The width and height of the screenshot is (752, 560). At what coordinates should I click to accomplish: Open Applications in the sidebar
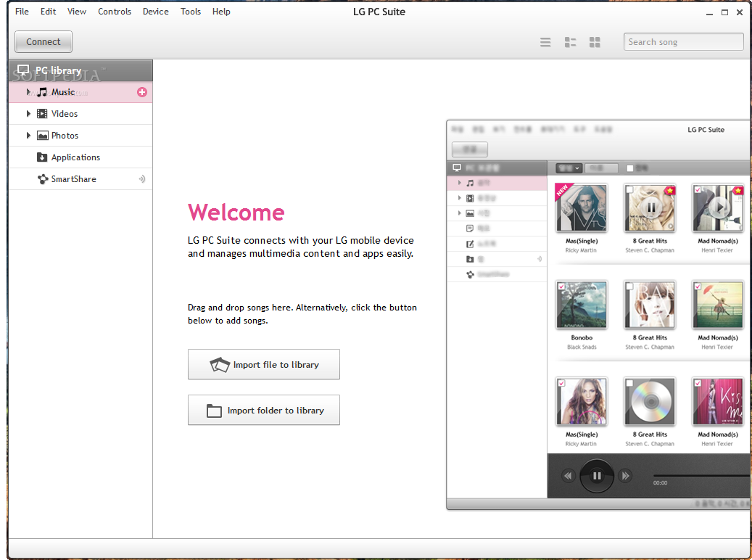point(80,157)
